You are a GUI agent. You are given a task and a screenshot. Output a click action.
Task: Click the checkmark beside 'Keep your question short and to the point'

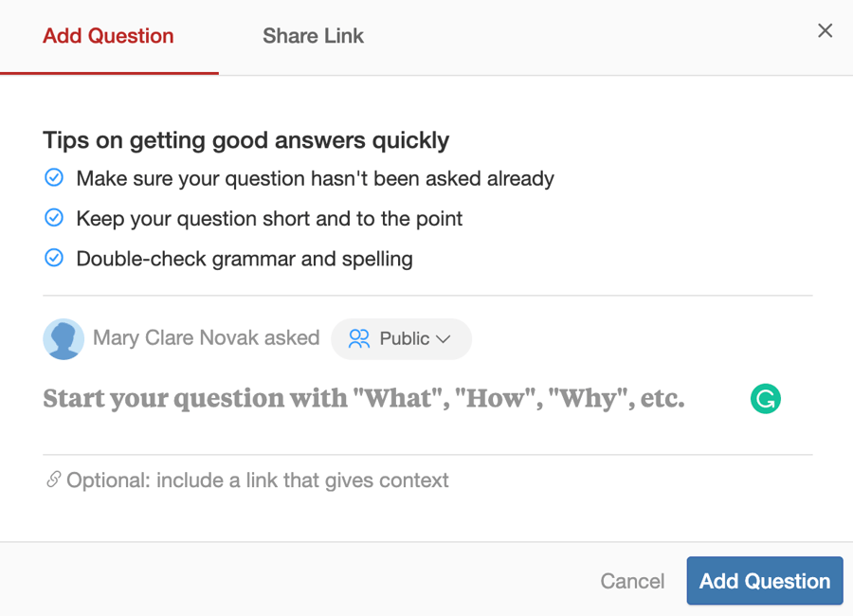click(x=54, y=217)
